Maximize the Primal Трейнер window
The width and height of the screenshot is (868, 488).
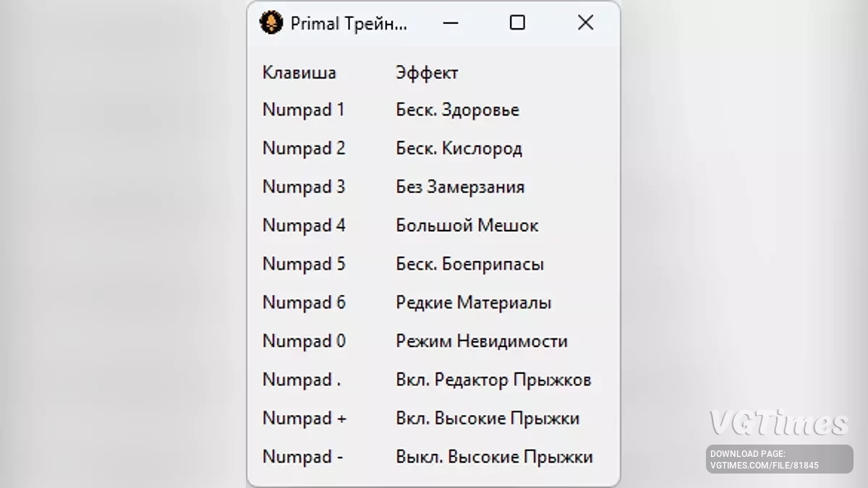(x=517, y=23)
